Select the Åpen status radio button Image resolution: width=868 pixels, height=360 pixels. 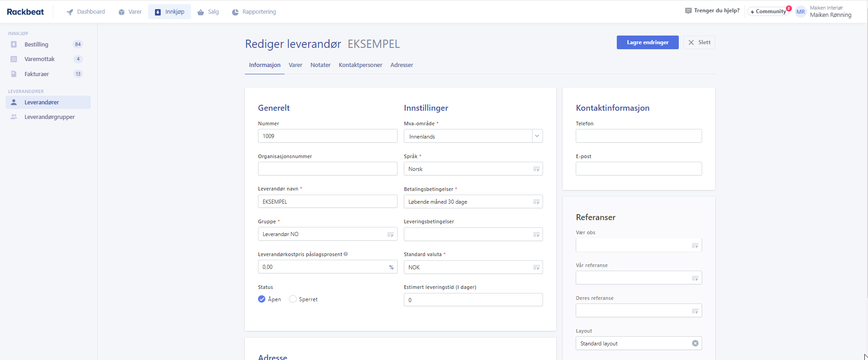262,299
